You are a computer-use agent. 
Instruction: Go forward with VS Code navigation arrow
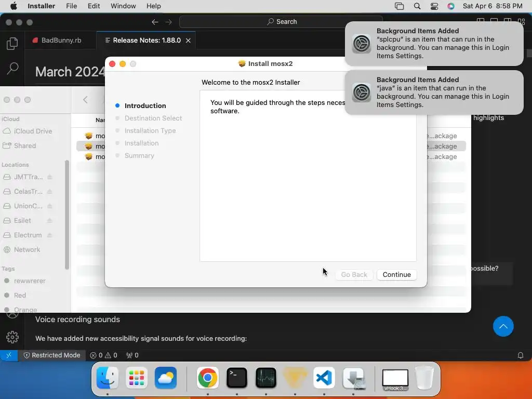pyautogui.click(x=169, y=22)
